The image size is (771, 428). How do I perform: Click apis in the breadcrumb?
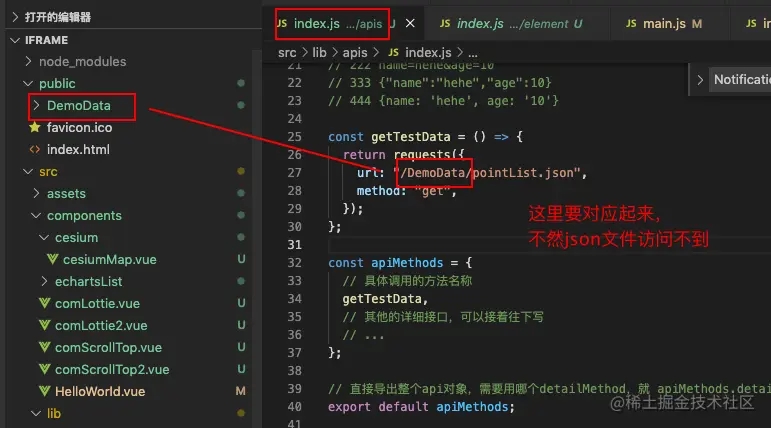click(355, 53)
